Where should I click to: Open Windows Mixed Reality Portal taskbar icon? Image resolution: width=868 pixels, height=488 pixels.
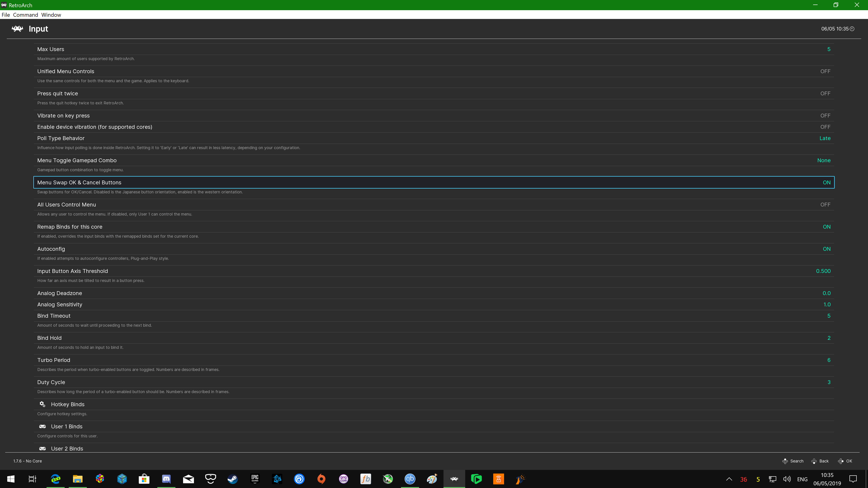(x=211, y=479)
